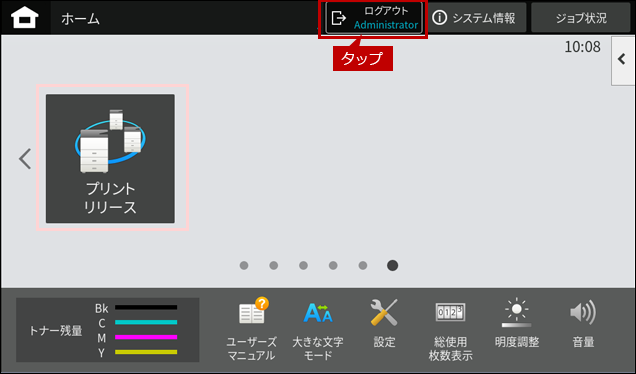
Task: Open システム情報 system info
Action: pos(477,18)
